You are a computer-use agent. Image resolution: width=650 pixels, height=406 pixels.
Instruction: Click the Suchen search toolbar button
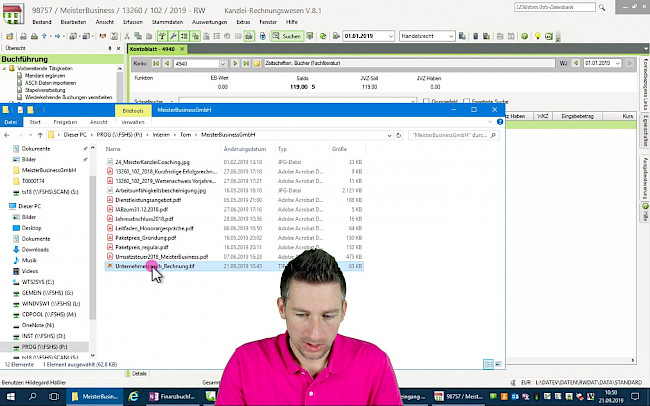pos(289,35)
